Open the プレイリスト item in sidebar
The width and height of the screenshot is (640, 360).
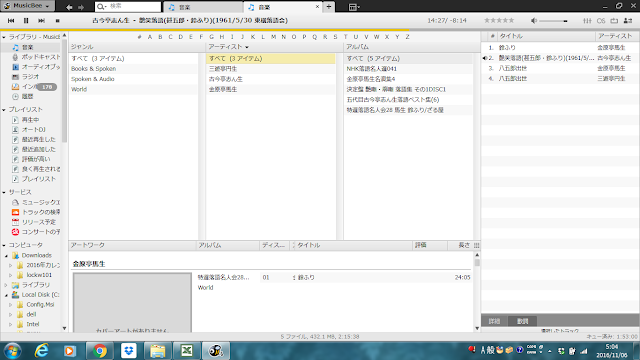[34, 179]
